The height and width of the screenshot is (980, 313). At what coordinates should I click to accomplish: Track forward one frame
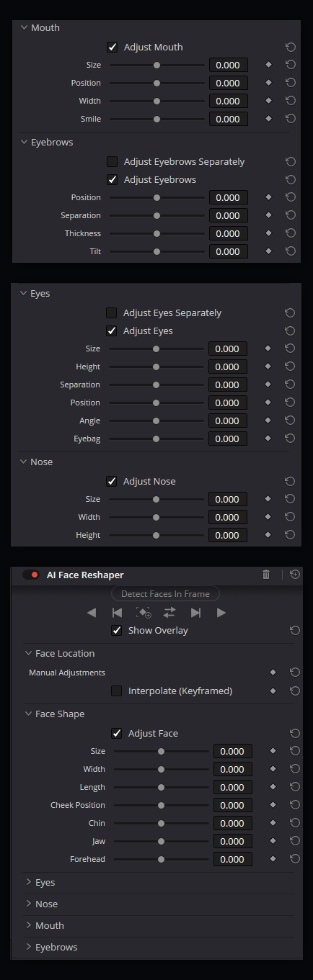[x=195, y=613]
